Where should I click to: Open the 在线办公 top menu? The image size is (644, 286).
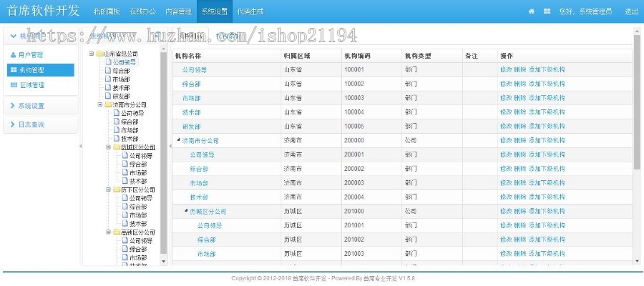point(142,11)
